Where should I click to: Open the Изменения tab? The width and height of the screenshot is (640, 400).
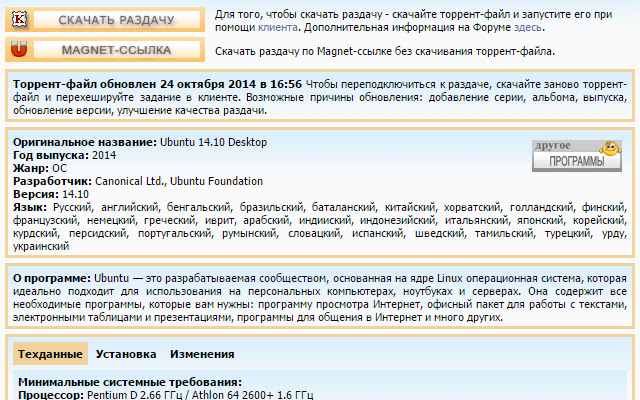(x=202, y=354)
